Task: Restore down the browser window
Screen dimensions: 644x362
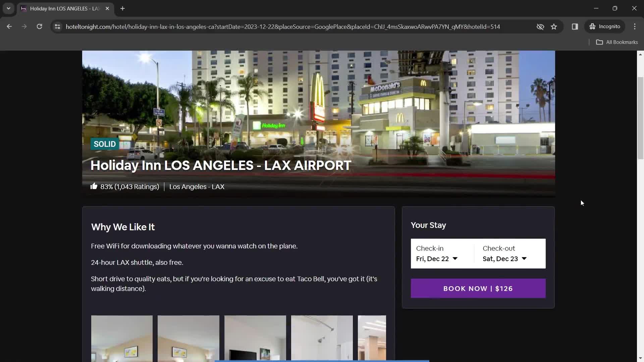Action: pyautogui.click(x=615, y=8)
